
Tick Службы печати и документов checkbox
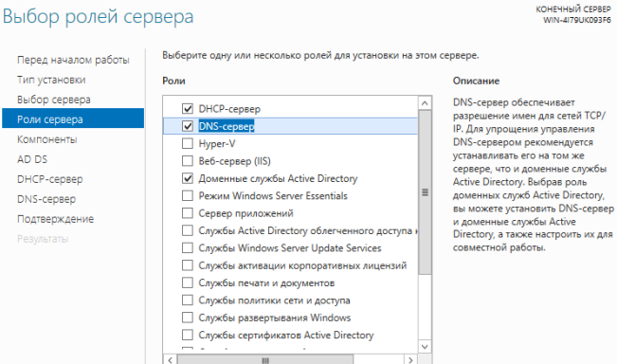pos(188,282)
